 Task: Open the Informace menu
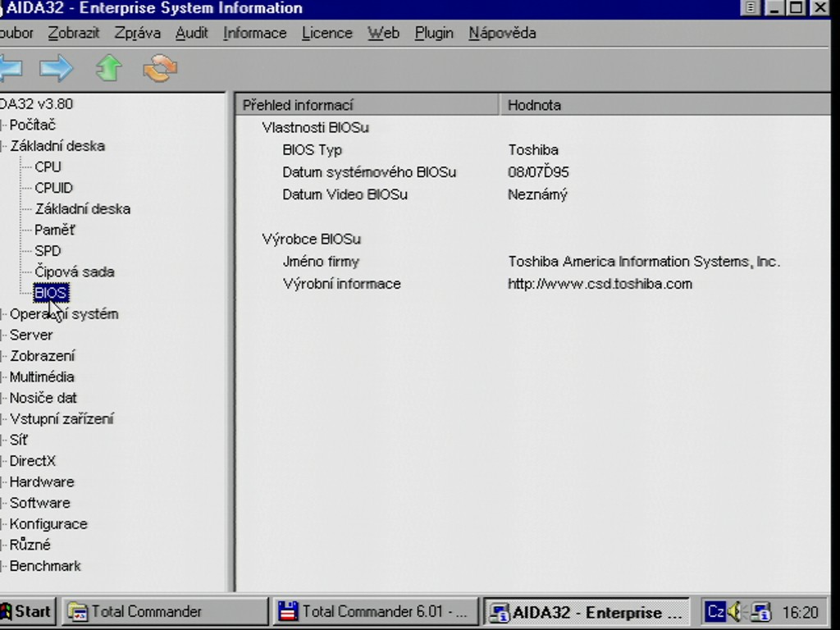(254, 33)
